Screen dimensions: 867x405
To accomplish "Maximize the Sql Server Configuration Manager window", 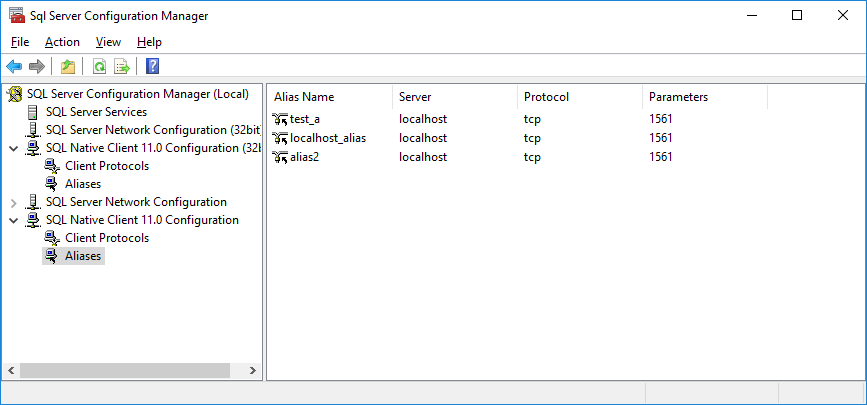I will tap(797, 15).
